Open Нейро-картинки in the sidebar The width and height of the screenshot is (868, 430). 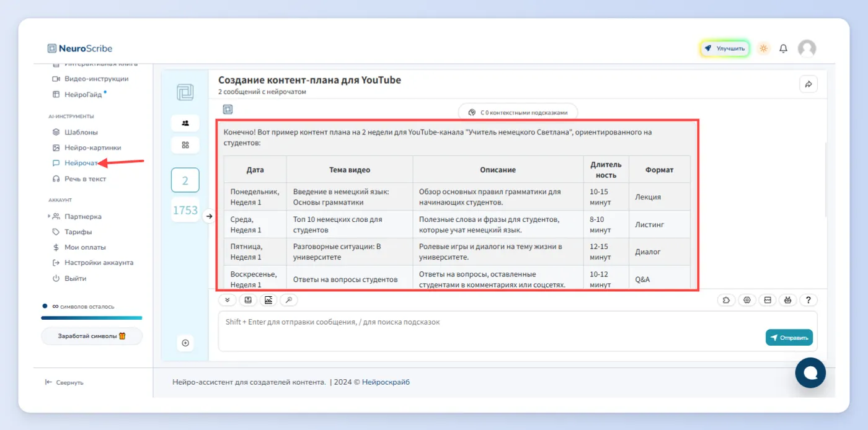[x=87, y=147]
